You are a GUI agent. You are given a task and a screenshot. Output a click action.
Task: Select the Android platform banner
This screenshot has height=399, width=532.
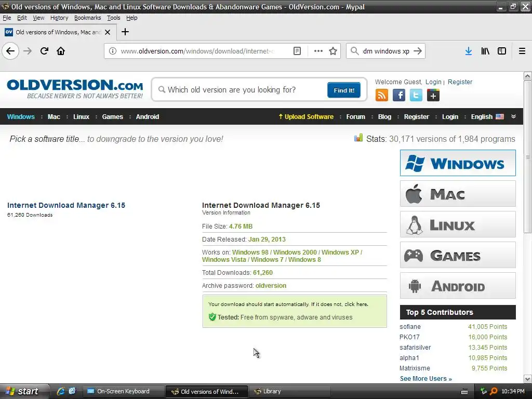[458, 286]
